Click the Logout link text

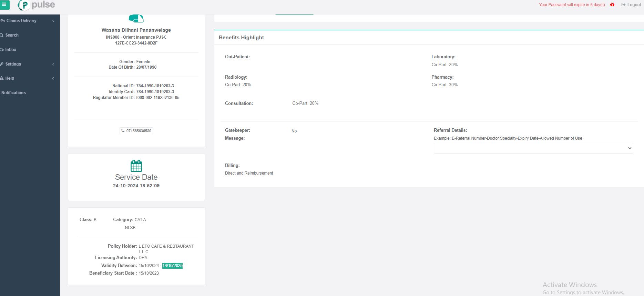pos(634,5)
